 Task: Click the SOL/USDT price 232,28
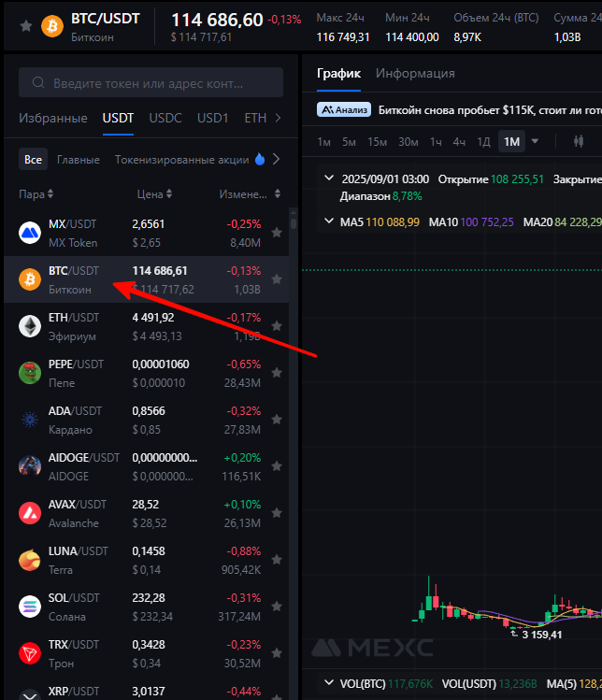coord(149,598)
